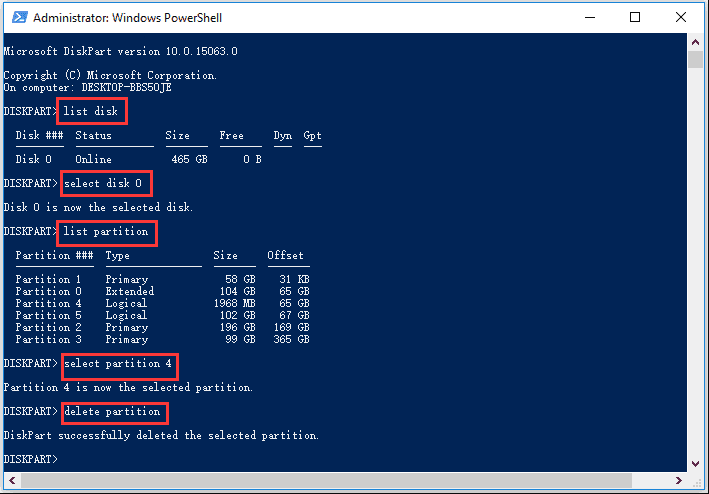Minimize the PowerShell window

click(x=588, y=17)
